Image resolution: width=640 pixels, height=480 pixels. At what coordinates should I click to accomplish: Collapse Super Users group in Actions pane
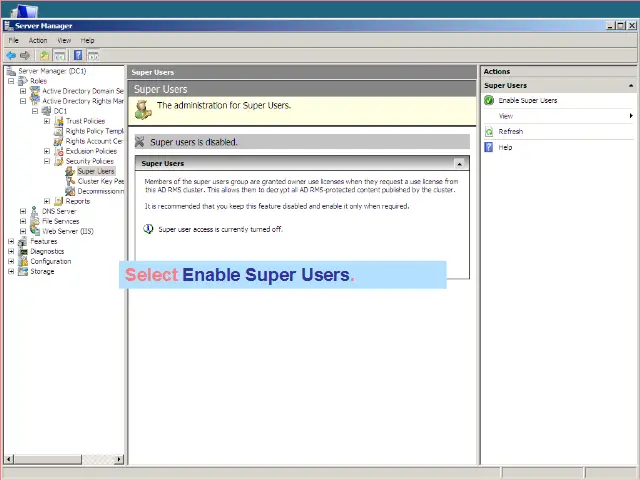[x=631, y=86]
